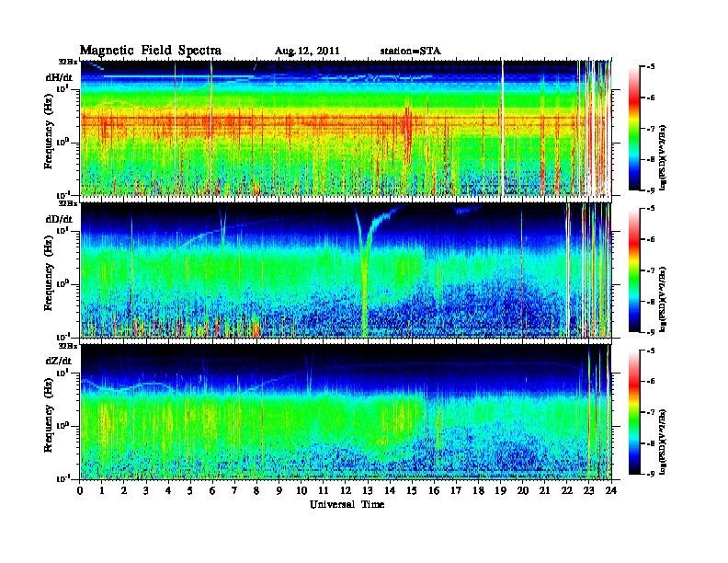Click hour 11 tick label on time axis
Viewport: 728px width, 563px height.
pos(324,490)
